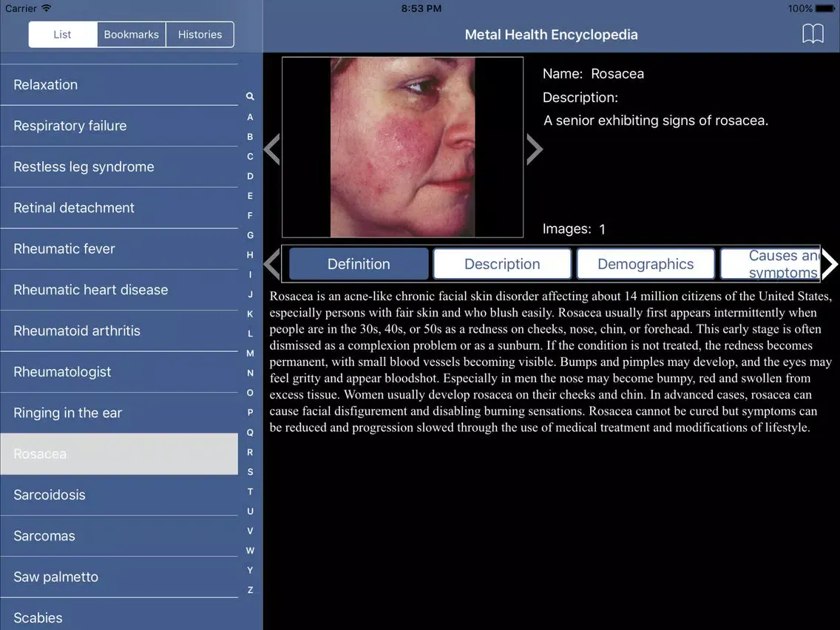The image size is (840, 630).
Task: Select Ringing in the ear entry
Action: tap(119, 413)
